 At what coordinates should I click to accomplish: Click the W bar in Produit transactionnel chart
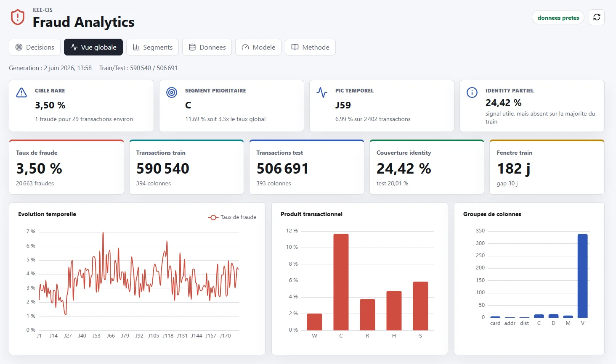tap(314, 322)
